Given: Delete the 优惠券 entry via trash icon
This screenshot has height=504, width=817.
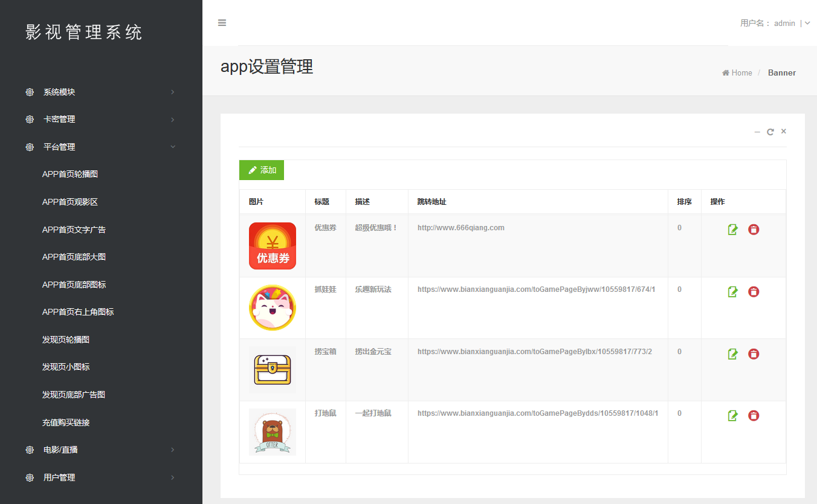Looking at the screenshot, I should click(754, 230).
